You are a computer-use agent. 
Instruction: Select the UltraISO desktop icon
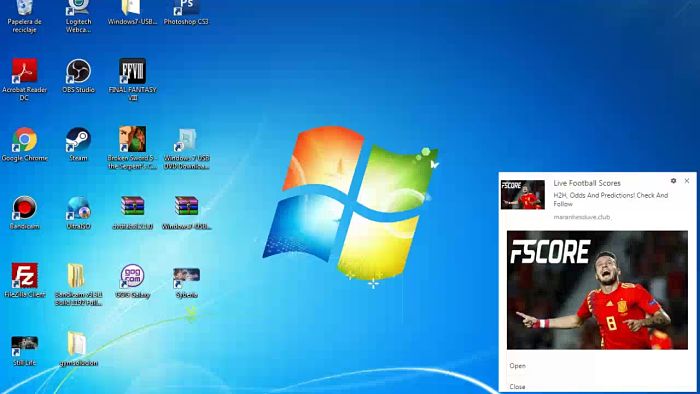click(78, 213)
